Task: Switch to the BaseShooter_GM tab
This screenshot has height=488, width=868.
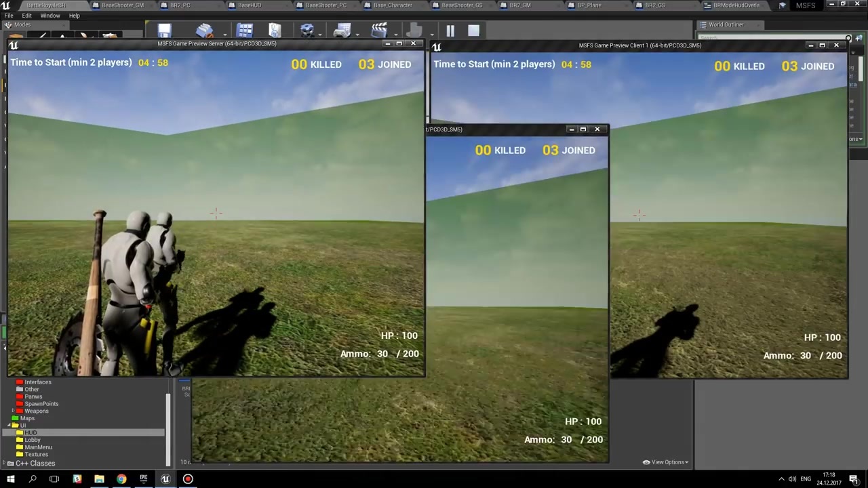Action: 121,5
